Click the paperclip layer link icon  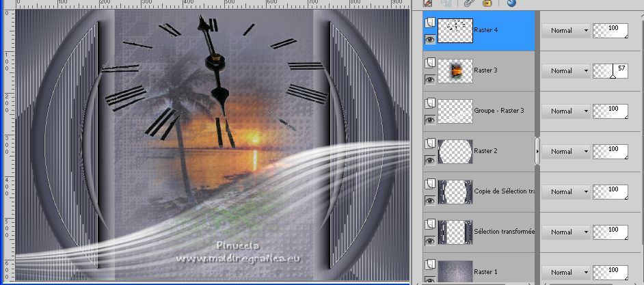(468, 3)
